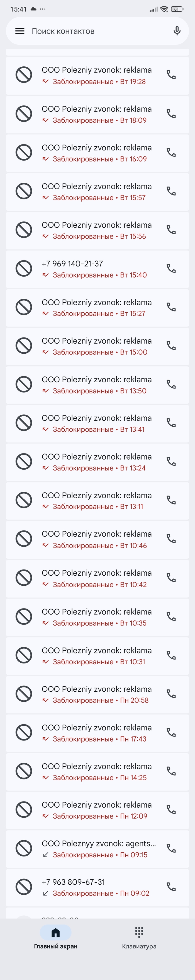Open the blocked call entry from Вт 16:09
195x980 pixels.
95,153
